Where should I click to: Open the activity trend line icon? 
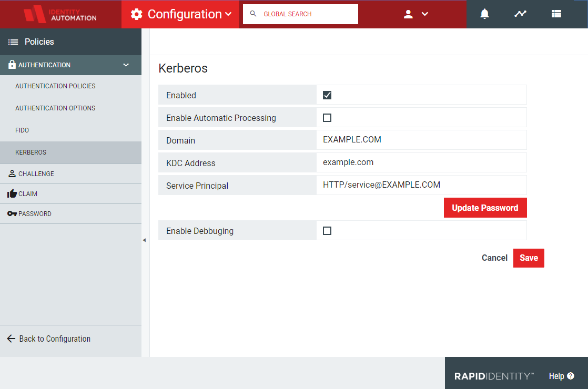pyautogui.click(x=521, y=14)
